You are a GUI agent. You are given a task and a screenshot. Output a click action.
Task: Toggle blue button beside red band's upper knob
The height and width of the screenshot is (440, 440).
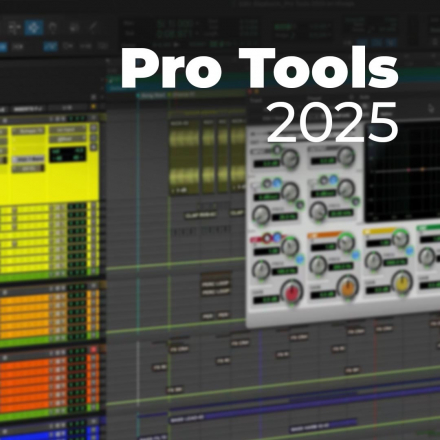point(300,259)
